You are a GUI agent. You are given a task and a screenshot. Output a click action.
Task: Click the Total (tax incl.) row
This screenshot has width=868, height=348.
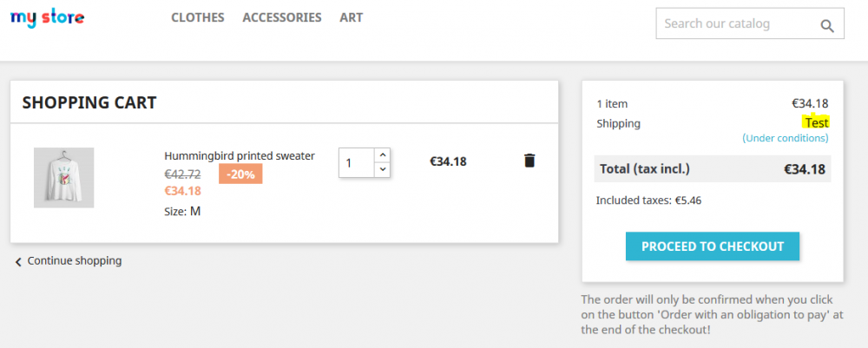(x=712, y=169)
